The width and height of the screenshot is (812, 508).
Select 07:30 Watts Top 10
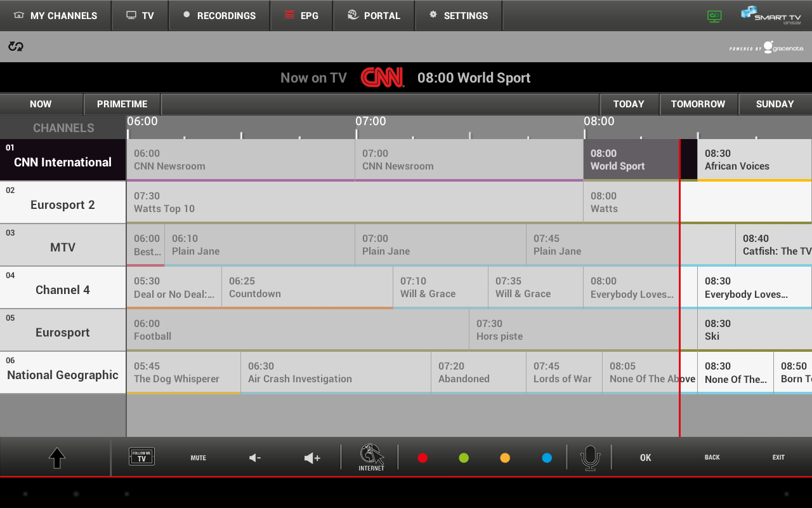coord(355,203)
